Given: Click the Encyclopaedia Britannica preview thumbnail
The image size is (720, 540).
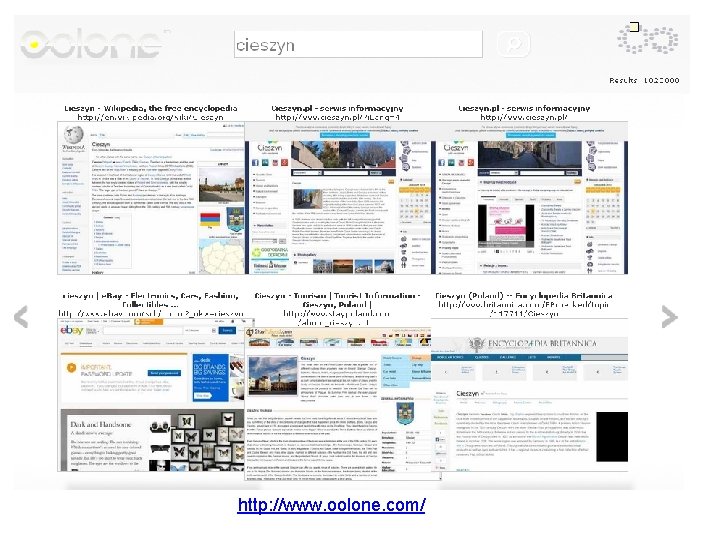Looking at the screenshot, I should point(529,395).
